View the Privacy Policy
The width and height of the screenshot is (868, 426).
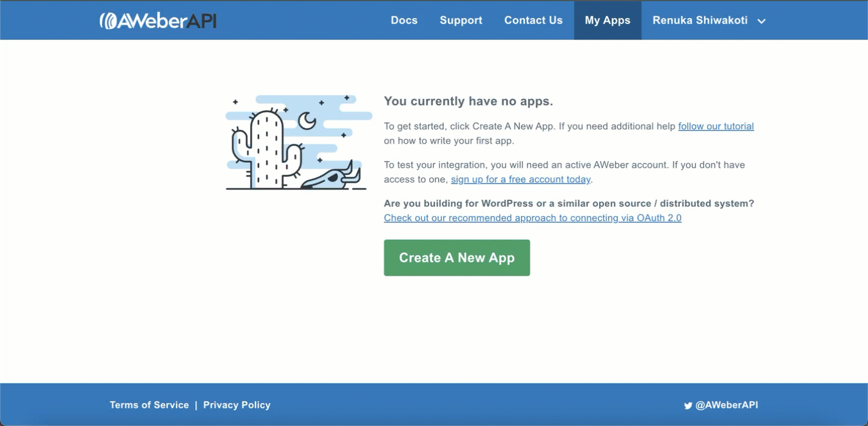click(236, 405)
